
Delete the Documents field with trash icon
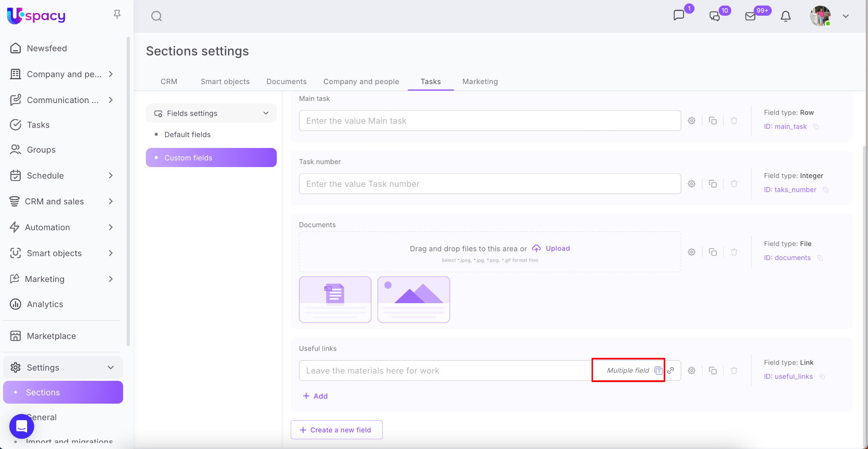734,252
